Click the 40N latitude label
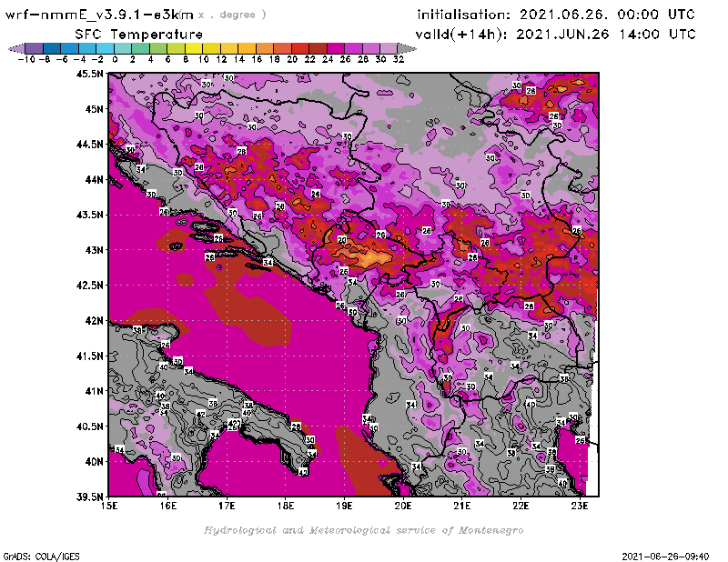The image size is (728, 562). coord(94,462)
